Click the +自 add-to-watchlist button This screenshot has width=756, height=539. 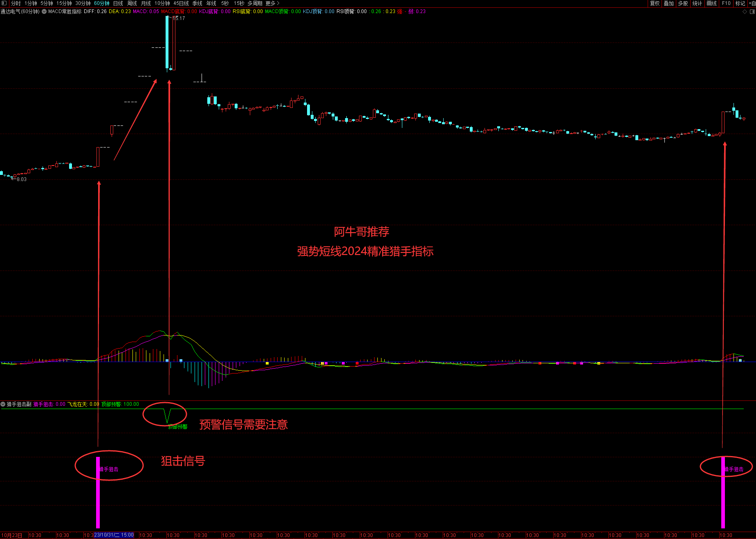point(752,3)
